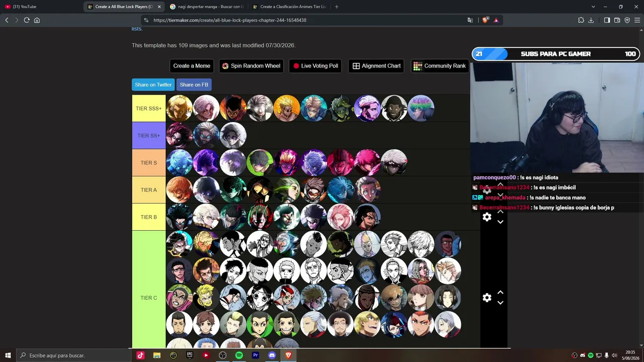Open the Alignment Chart option

pyautogui.click(x=376, y=66)
